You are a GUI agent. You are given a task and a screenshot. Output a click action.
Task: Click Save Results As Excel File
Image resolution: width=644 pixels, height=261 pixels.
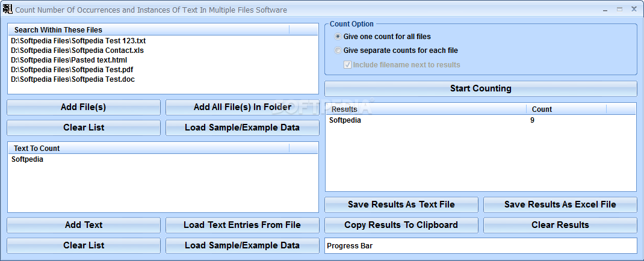(560, 204)
